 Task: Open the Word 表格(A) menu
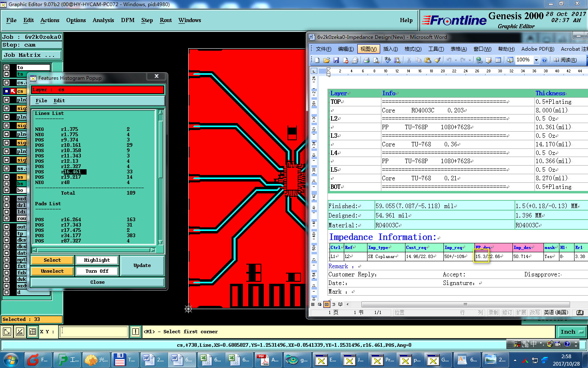[x=459, y=49]
